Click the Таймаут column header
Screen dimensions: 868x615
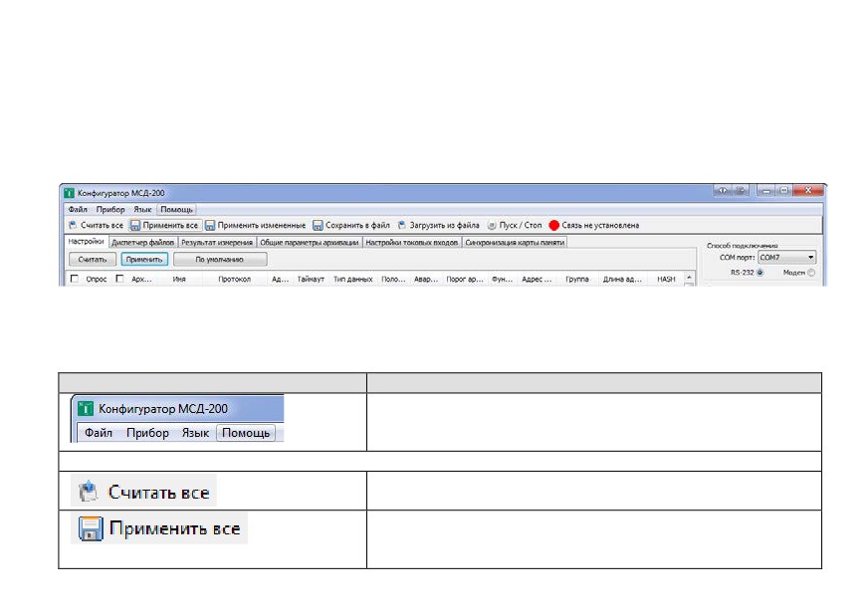(311, 279)
